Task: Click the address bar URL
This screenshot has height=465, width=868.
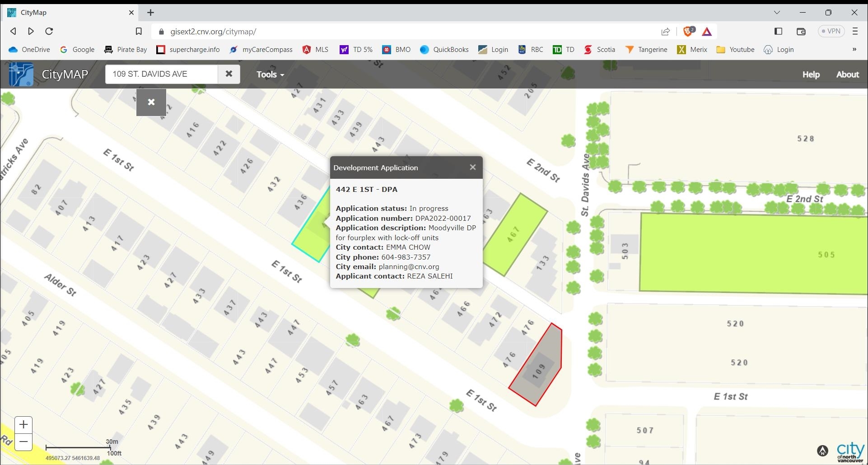Action: click(x=213, y=32)
